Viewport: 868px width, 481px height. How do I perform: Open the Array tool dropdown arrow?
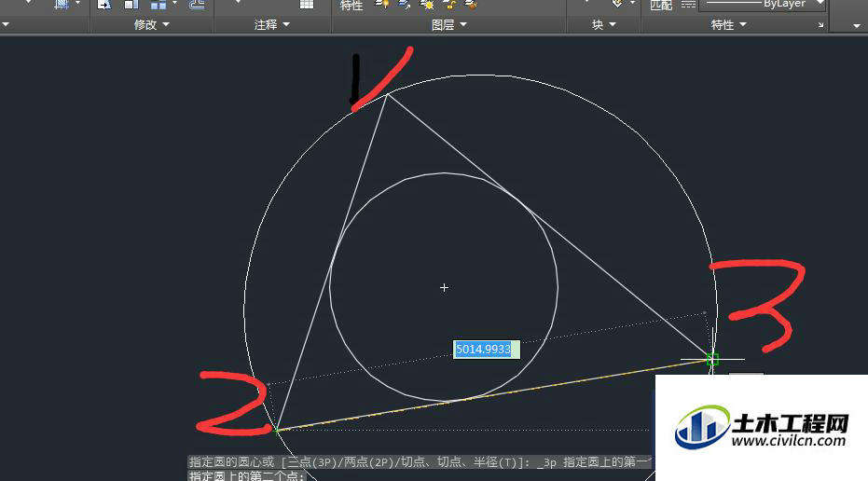175,4
